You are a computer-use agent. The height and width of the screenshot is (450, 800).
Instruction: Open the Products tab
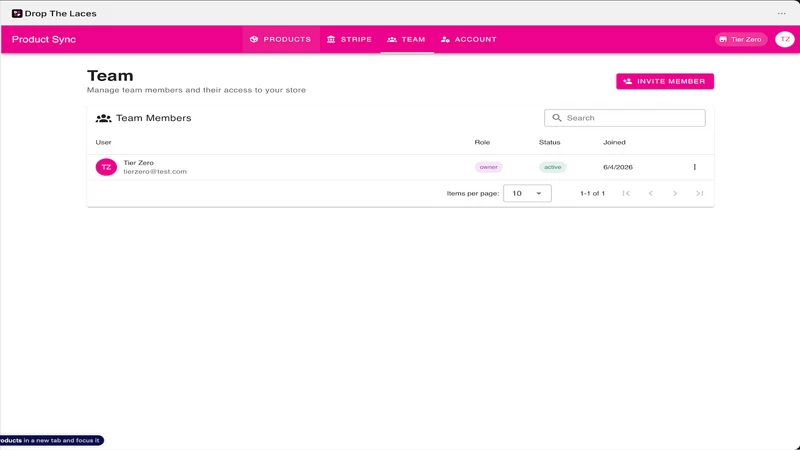click(x=281, y=39)
